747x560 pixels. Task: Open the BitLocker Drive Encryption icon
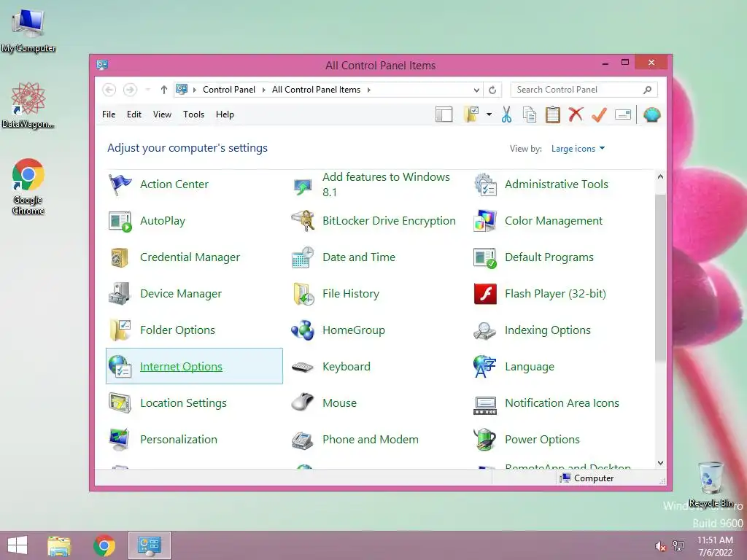[x=303, y=221]
